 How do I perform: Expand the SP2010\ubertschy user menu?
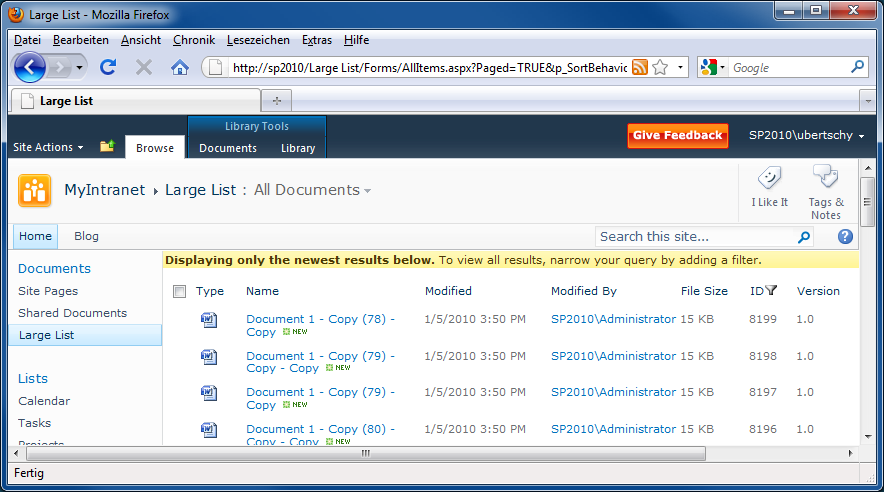click(x=807, y=135)
